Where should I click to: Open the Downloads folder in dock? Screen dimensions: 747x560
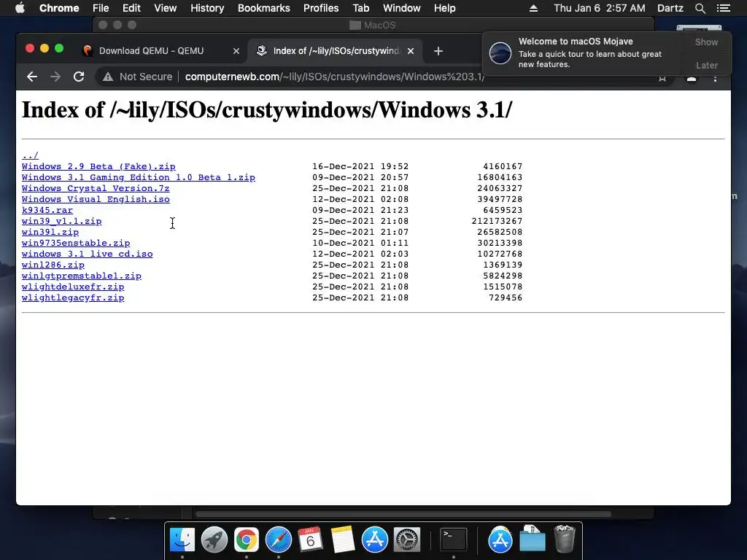click(x=532, y=539)
